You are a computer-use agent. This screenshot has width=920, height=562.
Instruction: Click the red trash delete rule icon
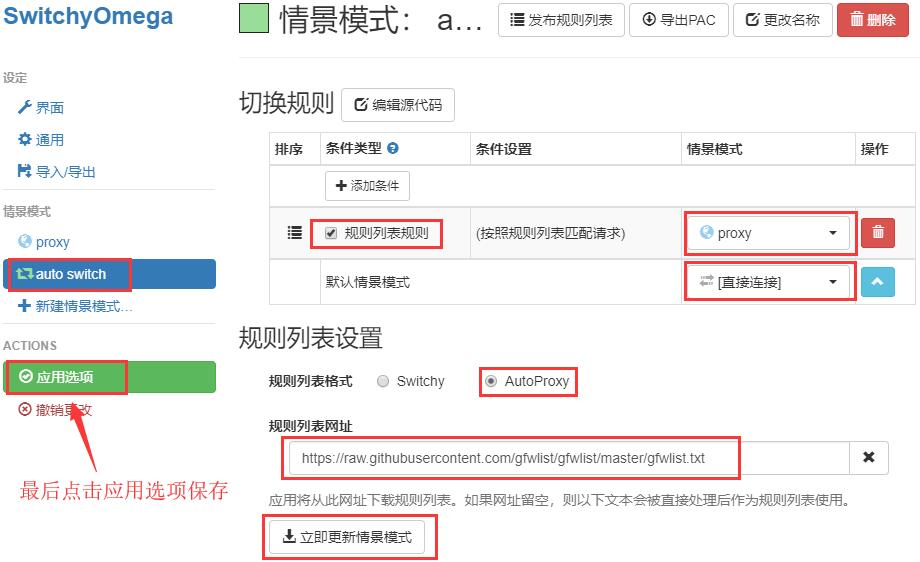[877, 233]
